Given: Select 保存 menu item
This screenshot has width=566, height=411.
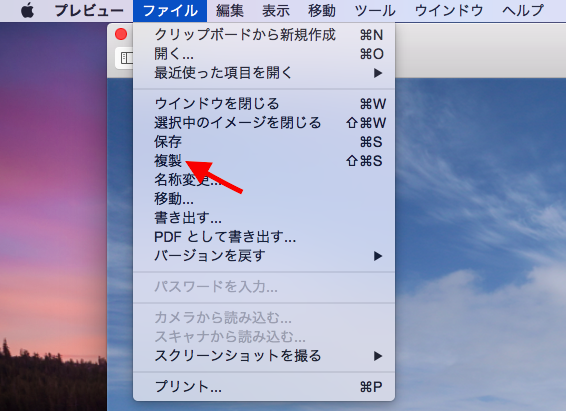Looking at the screenshot, I should click(x=264, y=141).
